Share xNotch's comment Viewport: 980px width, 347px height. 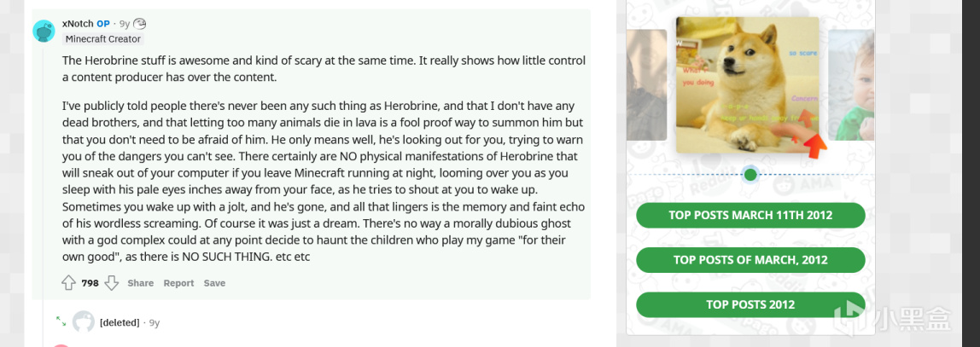click(141, 283)
